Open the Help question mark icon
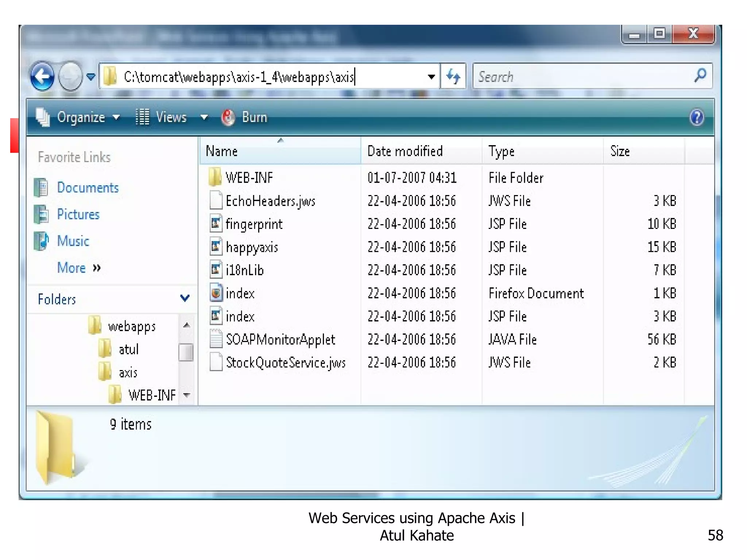 click(697, 117)
